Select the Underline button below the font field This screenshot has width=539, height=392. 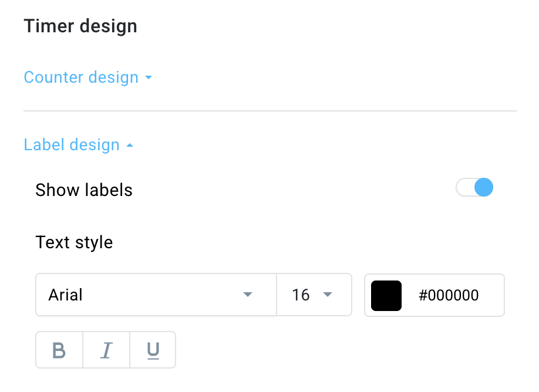pyautogui.click(x=152, y=350)
